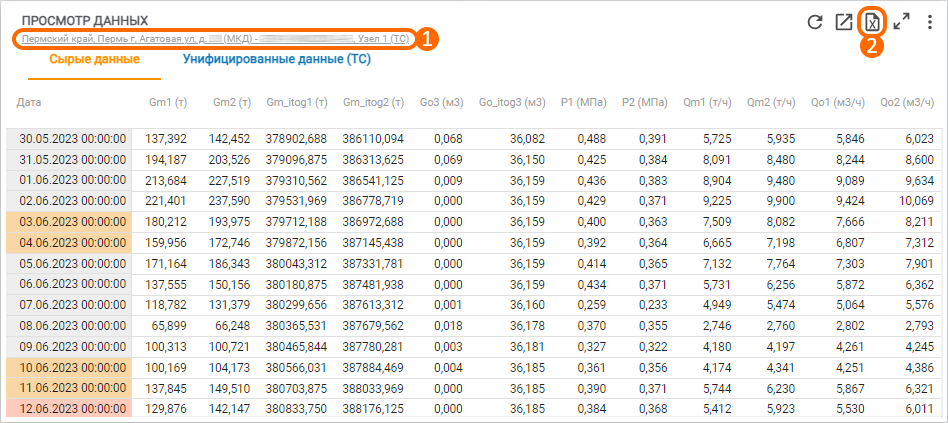The width and height of the screenshot is (948, 423).
Task: Expand widget to fullscreen arrows icon
Action: (901, 22)
